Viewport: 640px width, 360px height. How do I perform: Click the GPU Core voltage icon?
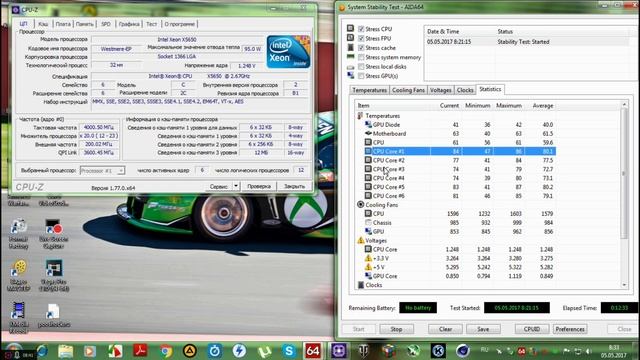click(x=368, y=276)
